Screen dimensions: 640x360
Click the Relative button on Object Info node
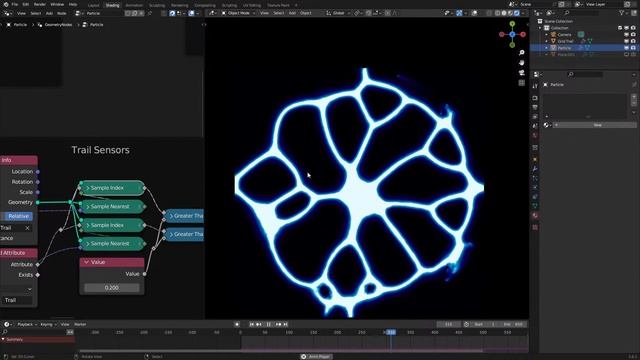18,216
